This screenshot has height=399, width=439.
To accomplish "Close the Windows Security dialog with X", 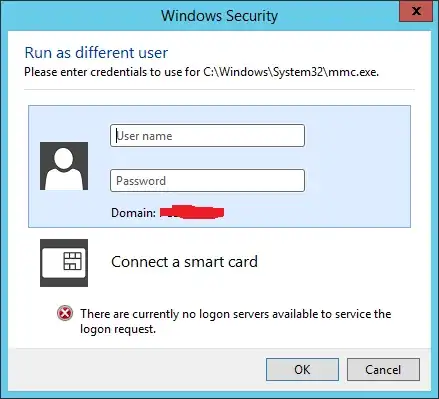I will pyautogui.click(x=416, y=11).
